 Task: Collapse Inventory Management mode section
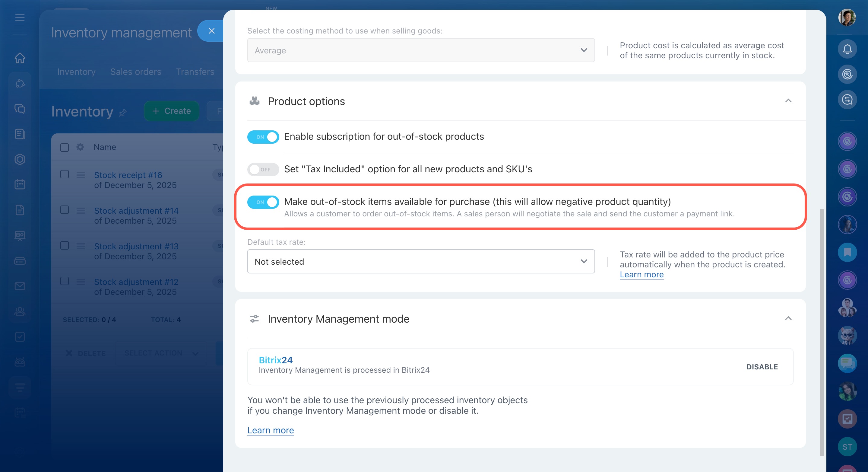tap(788, 319)
